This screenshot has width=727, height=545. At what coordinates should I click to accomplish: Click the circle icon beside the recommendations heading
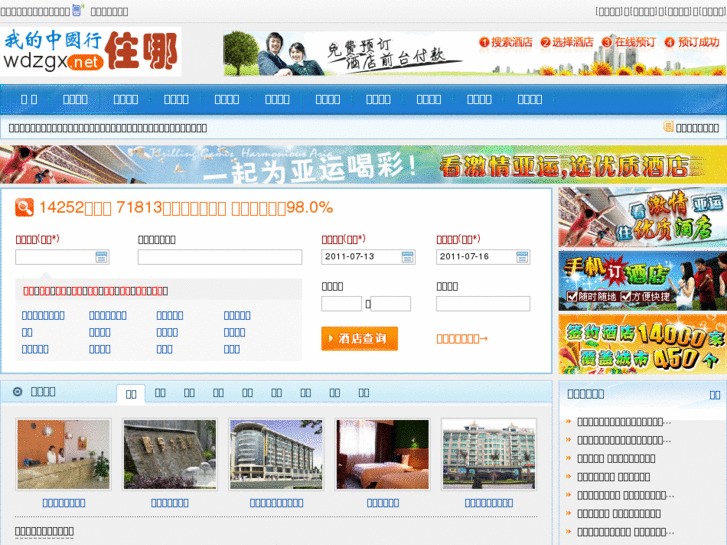click(18, 392)
